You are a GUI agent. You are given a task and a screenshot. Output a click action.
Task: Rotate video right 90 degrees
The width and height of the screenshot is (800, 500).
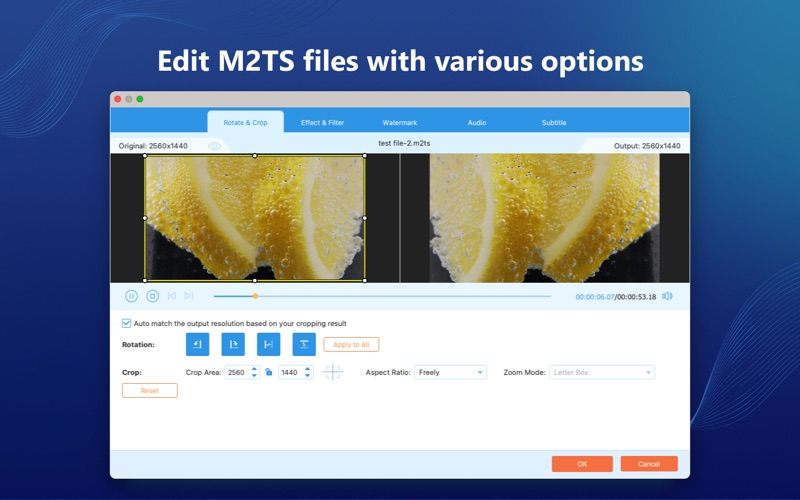pyautogui.click(x=233, y=344)
